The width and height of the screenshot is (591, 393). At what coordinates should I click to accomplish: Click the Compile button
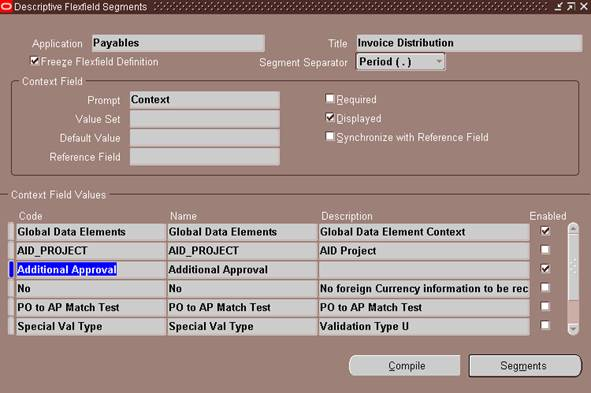click(x=404, y=365)
